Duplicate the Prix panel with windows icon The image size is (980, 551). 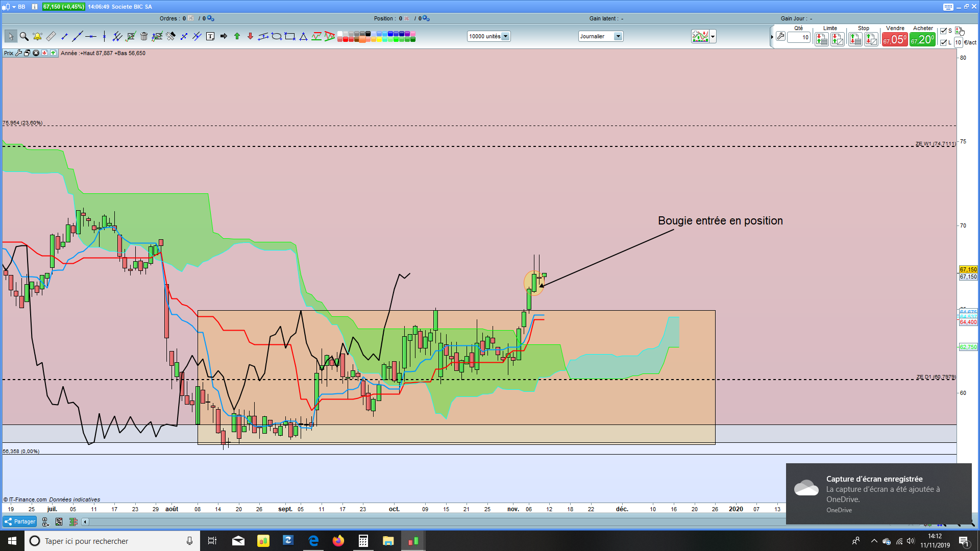[27, 53]
